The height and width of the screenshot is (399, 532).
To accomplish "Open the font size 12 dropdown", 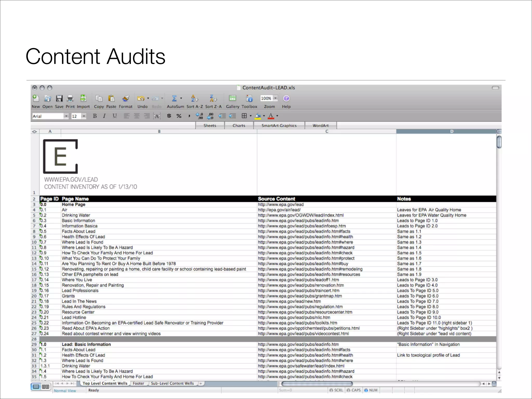I will click(84, 116).
